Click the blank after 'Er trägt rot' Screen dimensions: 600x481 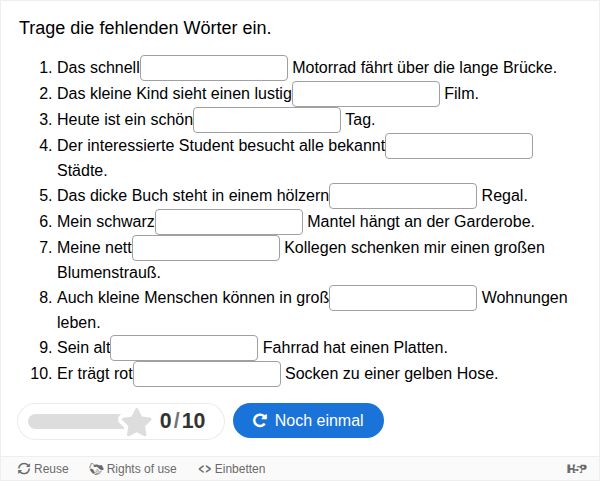[x=207, y=374]
